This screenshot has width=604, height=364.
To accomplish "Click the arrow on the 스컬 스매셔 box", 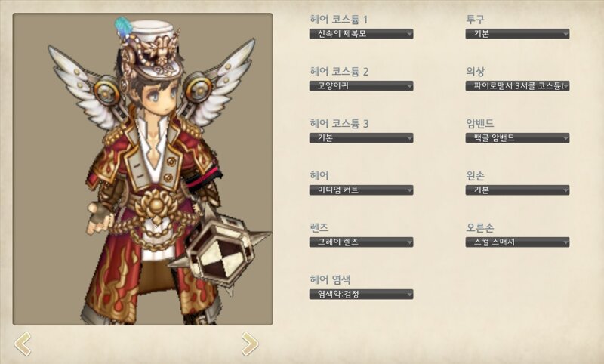I will coord(565,242).
